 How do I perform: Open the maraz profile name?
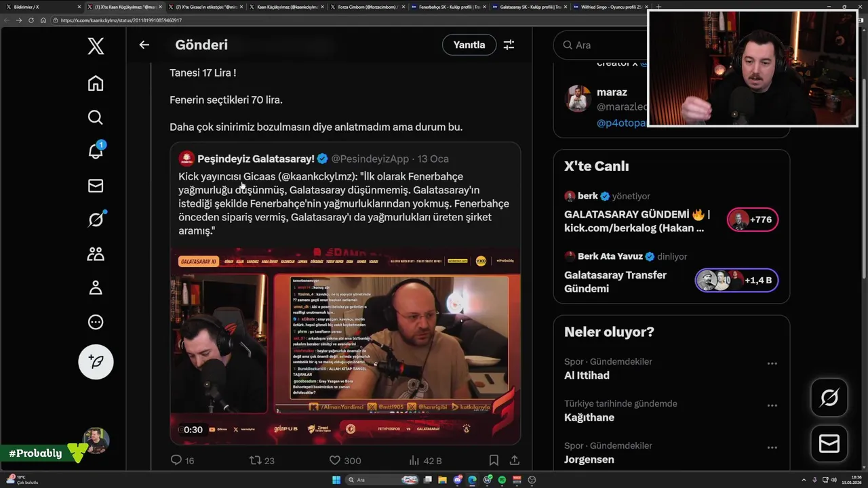[612, 92]
